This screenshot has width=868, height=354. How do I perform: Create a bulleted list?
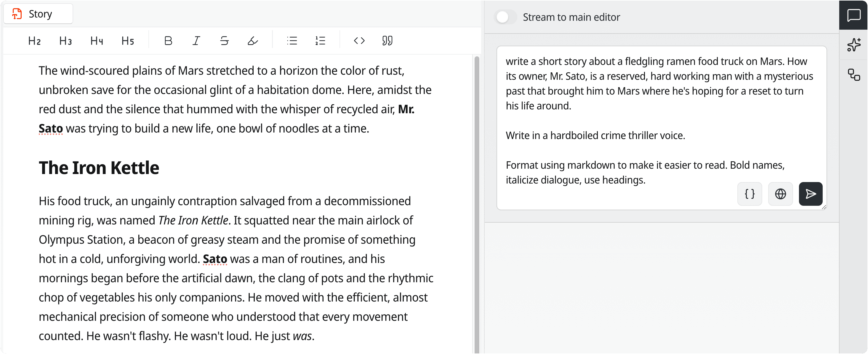coord(292,40)
